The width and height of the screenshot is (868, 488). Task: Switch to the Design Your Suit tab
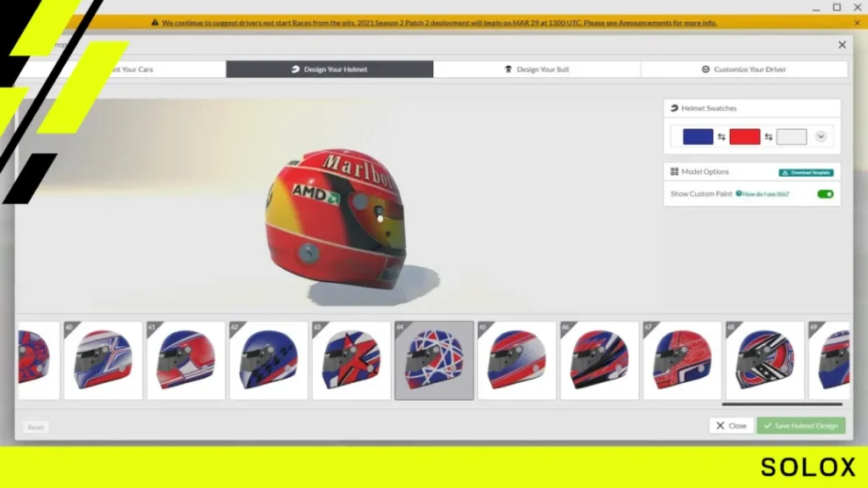coord(537,69)
